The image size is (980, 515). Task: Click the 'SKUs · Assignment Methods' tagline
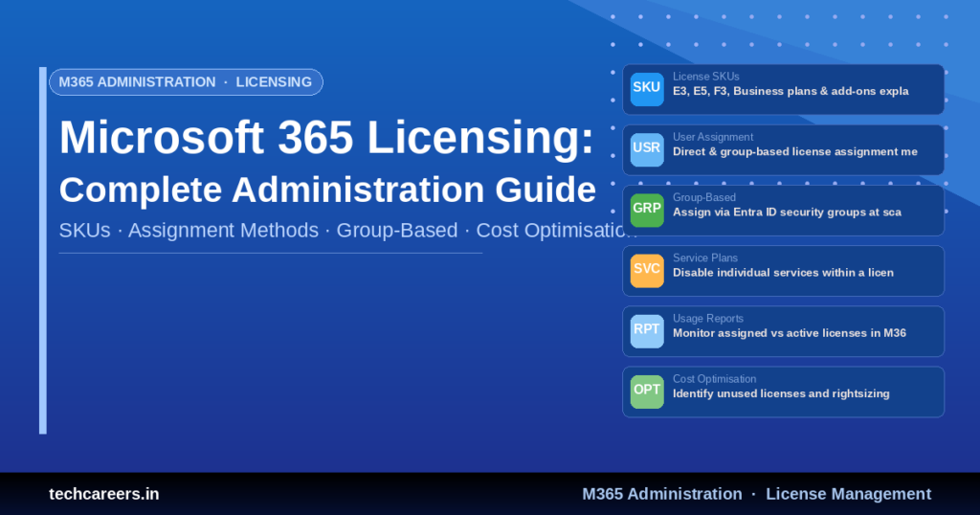tap(347, 230)
